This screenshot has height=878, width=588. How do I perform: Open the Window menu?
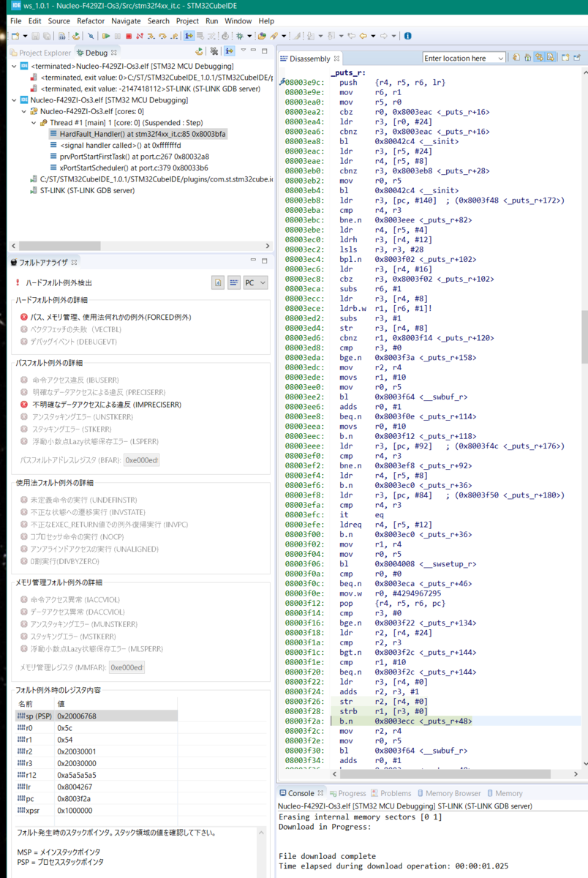pos(238,21)
